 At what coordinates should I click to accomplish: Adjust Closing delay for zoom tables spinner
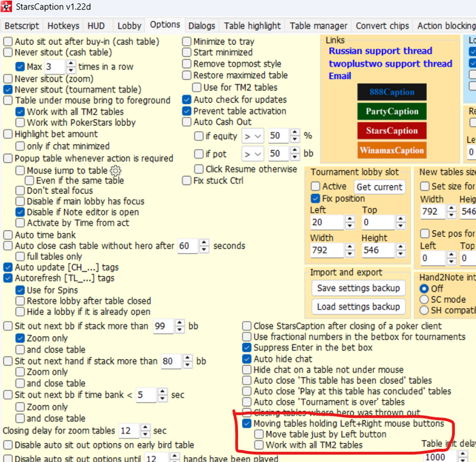coord(145,431)
